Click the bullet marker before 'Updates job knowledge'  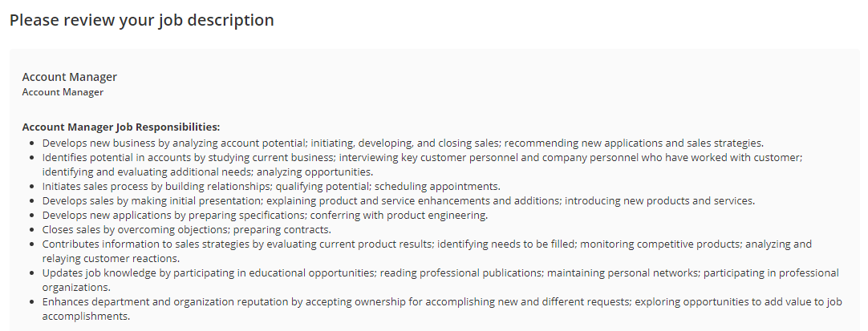[x=33, y=273]
